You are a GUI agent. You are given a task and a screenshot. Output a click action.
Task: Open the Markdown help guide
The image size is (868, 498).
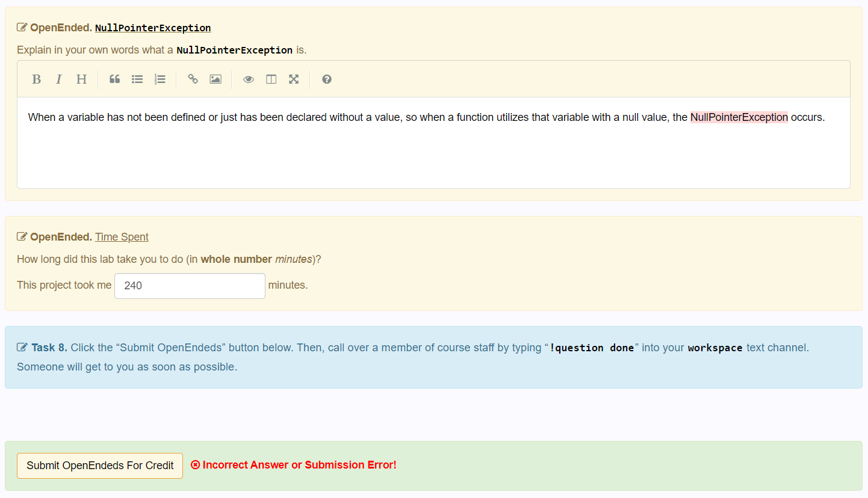coord(327,79)
